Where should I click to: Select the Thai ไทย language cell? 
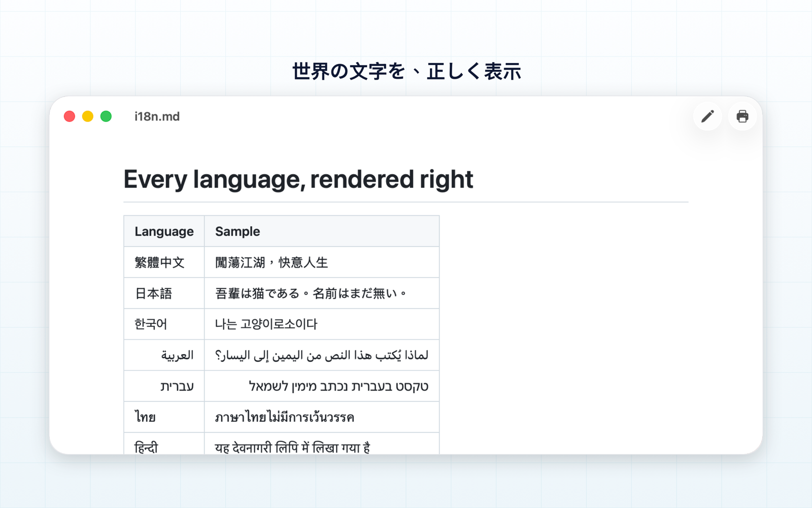coord(164,417)
